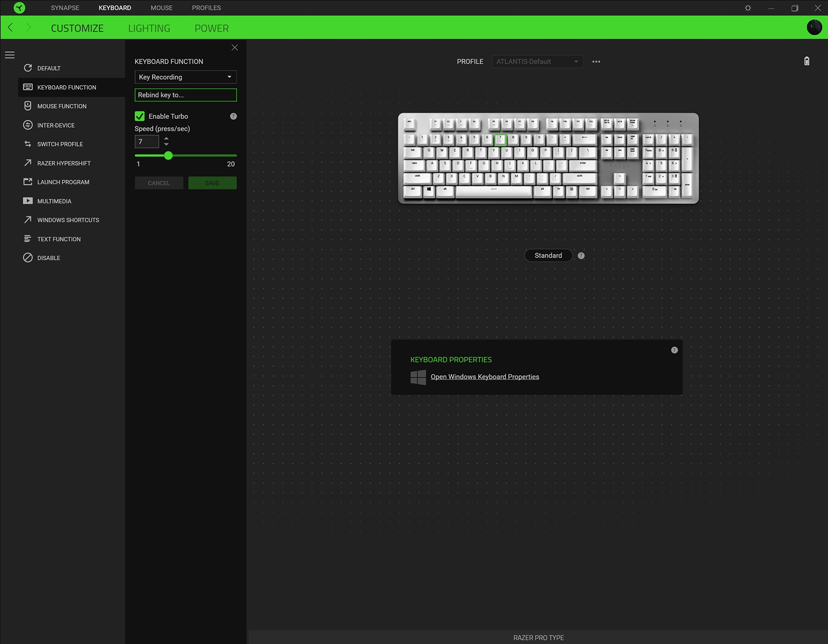Choose Switch Profile in sidebar
The width and height of the screenshot is (828, 644).
point(71,144)
